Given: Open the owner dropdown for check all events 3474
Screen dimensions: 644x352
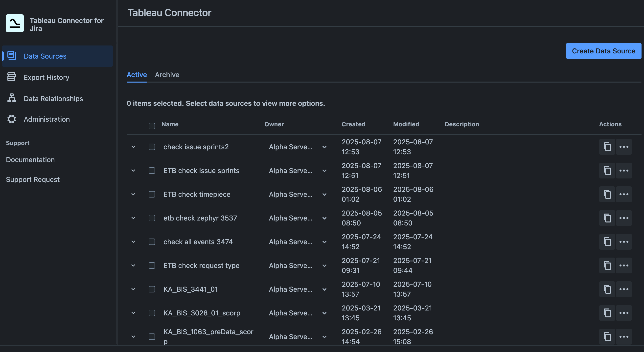Looking at the screenshot, I should coord(324,242).
